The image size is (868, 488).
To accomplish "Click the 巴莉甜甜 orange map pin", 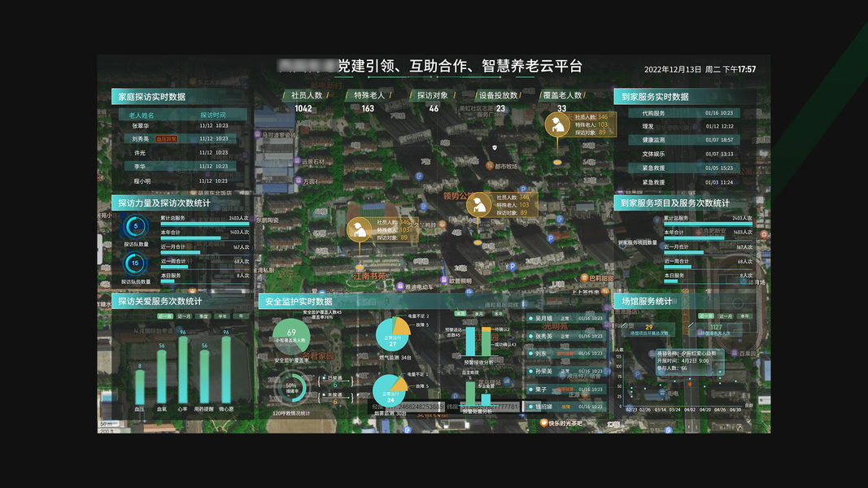I will tap(584, 277).
